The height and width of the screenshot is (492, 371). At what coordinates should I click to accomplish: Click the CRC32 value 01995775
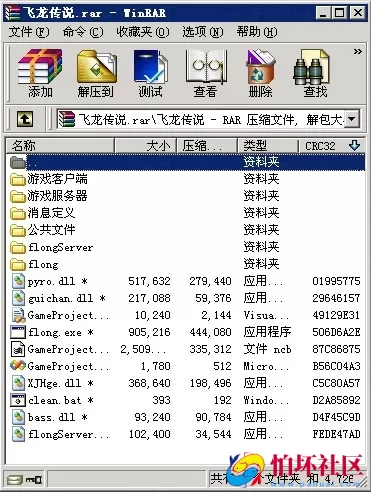click(x=336, y=281)
